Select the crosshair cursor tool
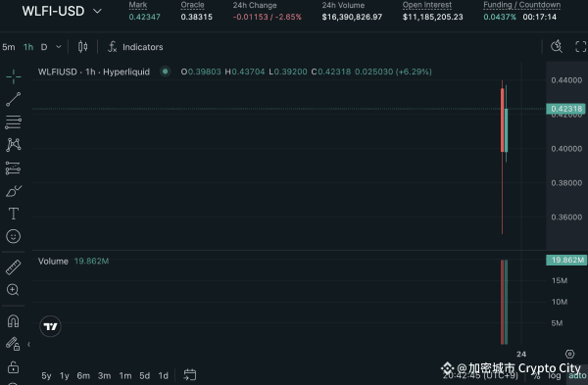 click(13, 76)
